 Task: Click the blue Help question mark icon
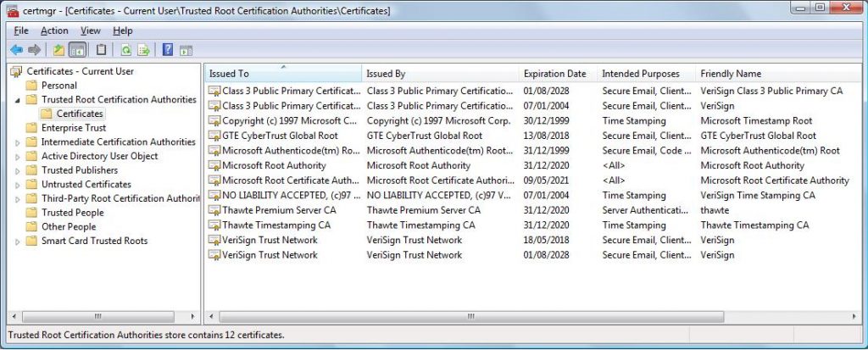[168, 50]
